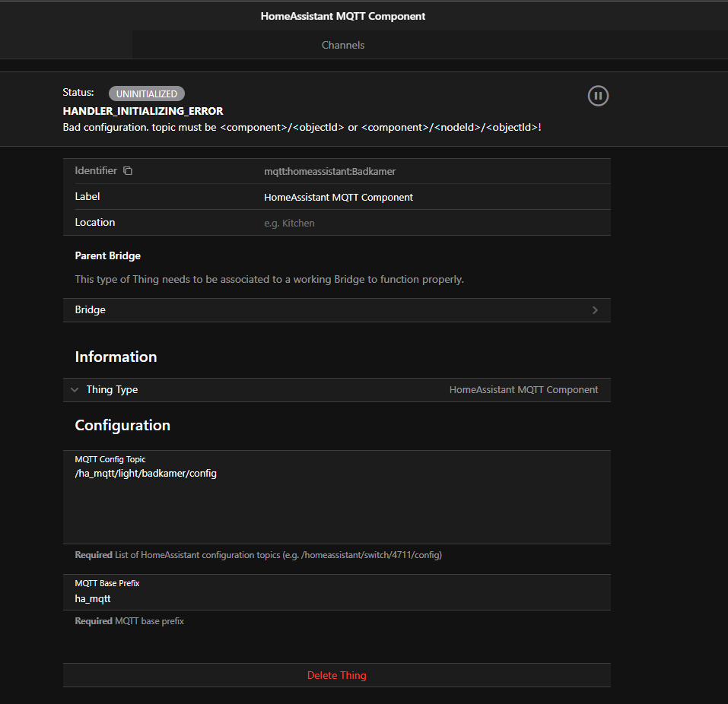Image resolution: width=728 pixels, height=704 pixels.
Task: Open the Bridge row chevron arrow
Action: tap(595, 310)
